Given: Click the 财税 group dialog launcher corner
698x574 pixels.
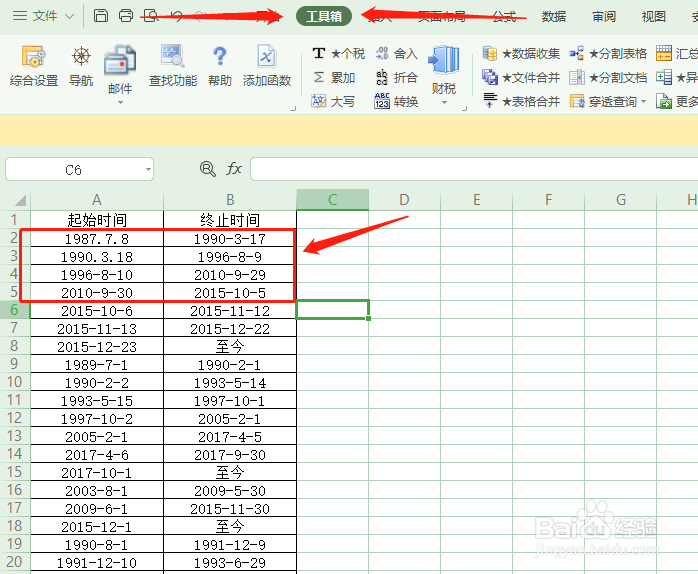Looking at the screenshot, I should [464, 108].
